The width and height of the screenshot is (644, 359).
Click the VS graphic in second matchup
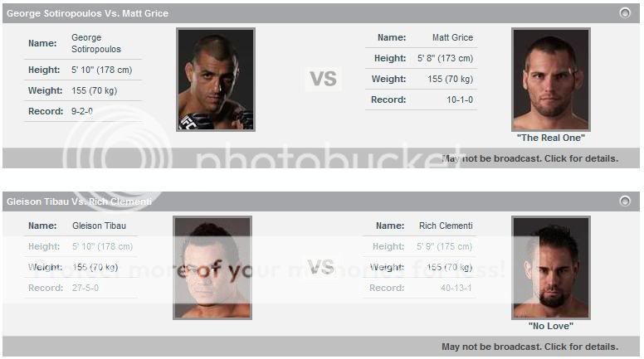pyautogui.click(x=321, y=267)
